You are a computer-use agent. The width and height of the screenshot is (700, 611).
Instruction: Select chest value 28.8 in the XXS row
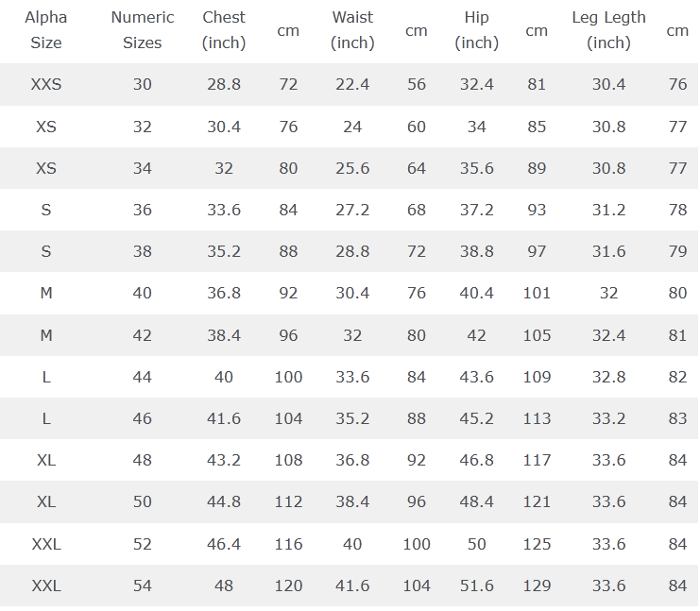(224, 85)
